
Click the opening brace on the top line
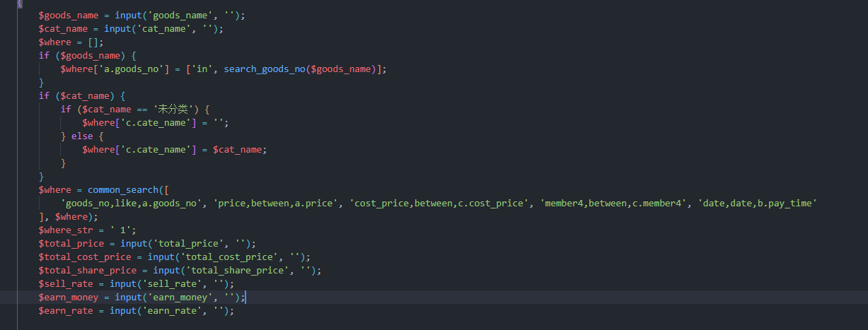tap(20, 4)
